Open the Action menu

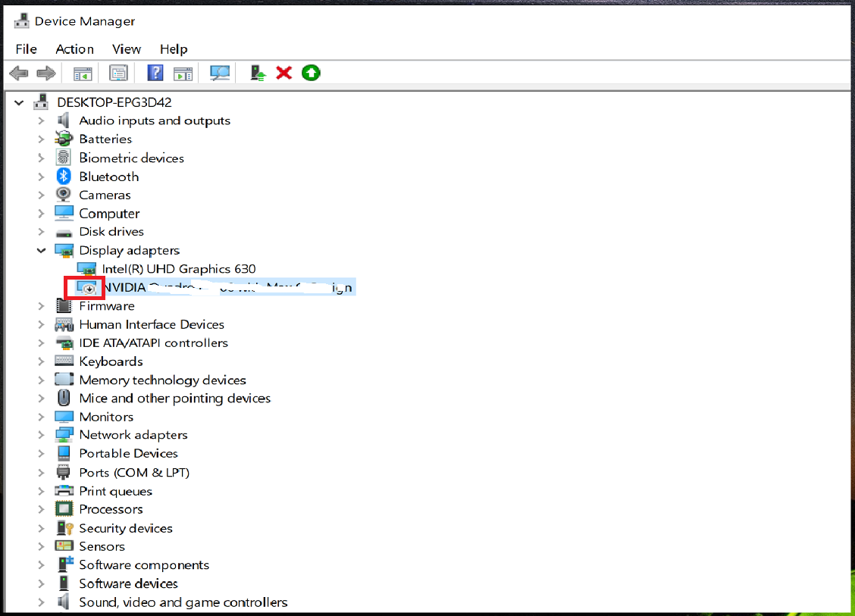pos(74,49)
